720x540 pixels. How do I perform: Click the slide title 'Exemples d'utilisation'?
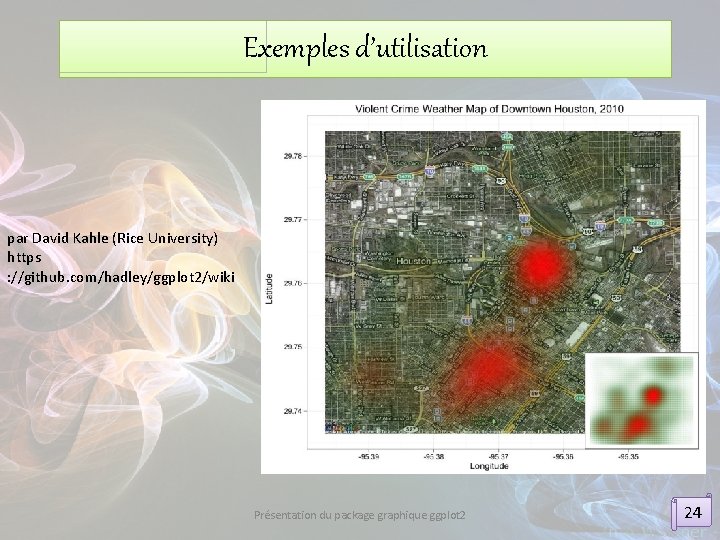(x=365, y=48)
